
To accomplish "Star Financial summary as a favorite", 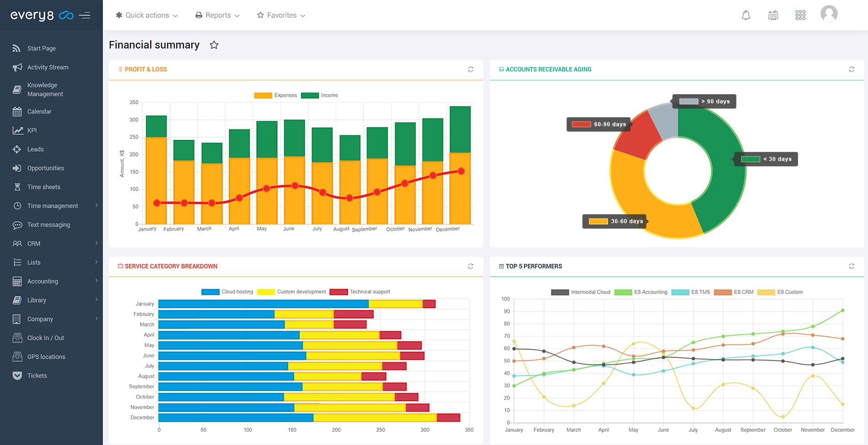I will (x=214, y=45).
